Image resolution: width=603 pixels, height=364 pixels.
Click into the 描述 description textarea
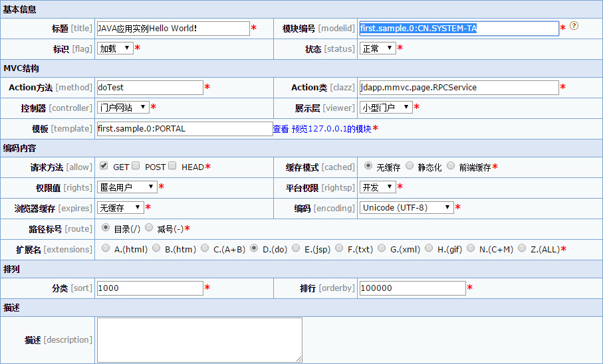pyautogui.click(x=199, y=339)
